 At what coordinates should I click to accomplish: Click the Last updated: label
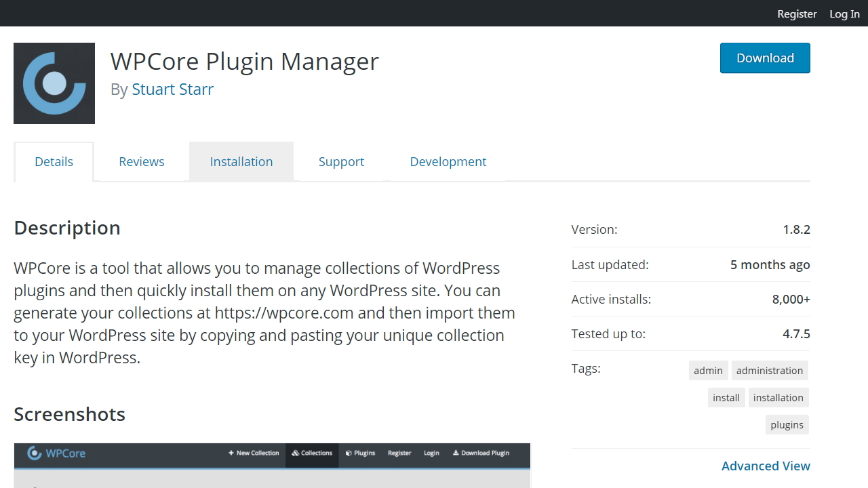click(610, 264)
